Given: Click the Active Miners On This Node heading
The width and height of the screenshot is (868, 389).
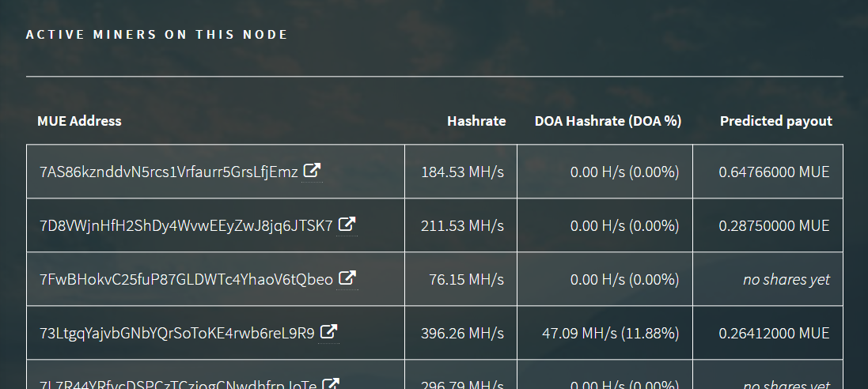Looking at the screenshot, I should click(x=157, y=34).
